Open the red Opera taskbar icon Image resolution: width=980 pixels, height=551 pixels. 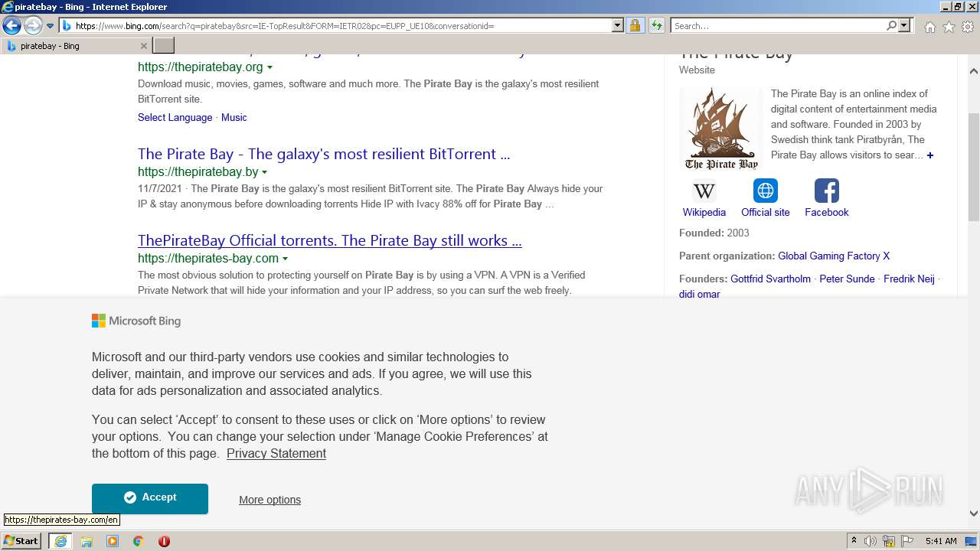[x=164, y=541]
